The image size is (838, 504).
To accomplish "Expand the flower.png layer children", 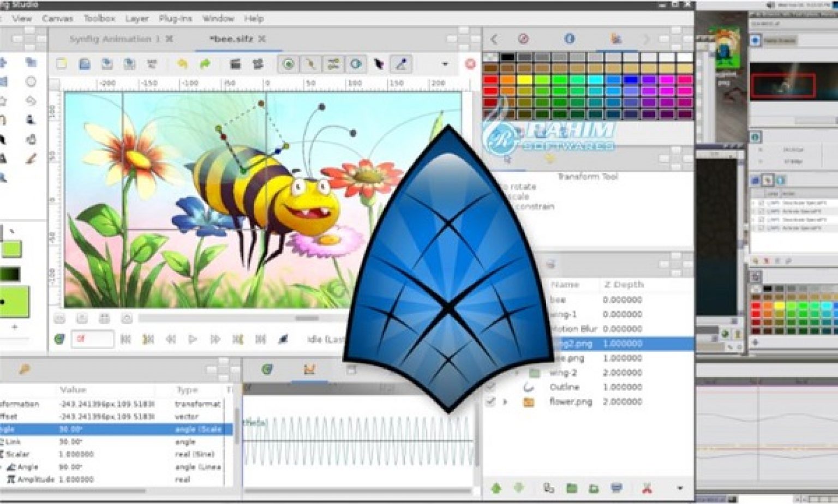I will tap(506, 402).
